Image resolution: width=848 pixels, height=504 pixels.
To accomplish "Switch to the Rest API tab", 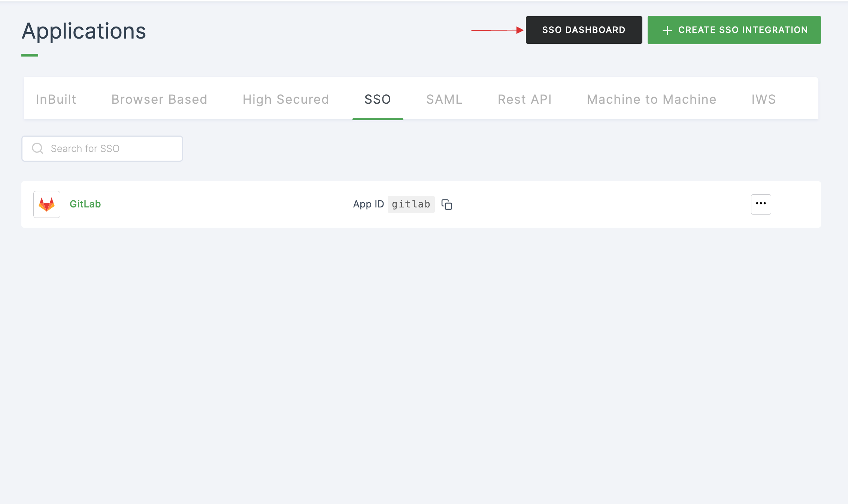I will click(524, 98).
